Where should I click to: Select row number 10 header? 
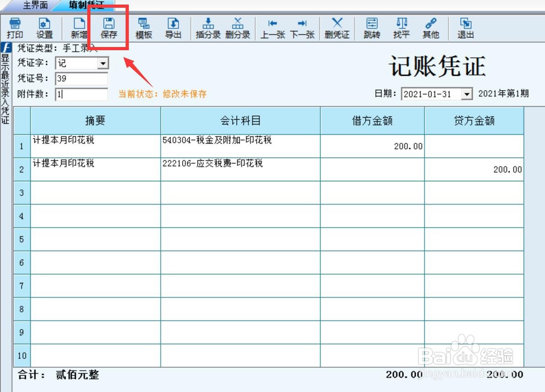pyautogui.click(x=22, y=355)
